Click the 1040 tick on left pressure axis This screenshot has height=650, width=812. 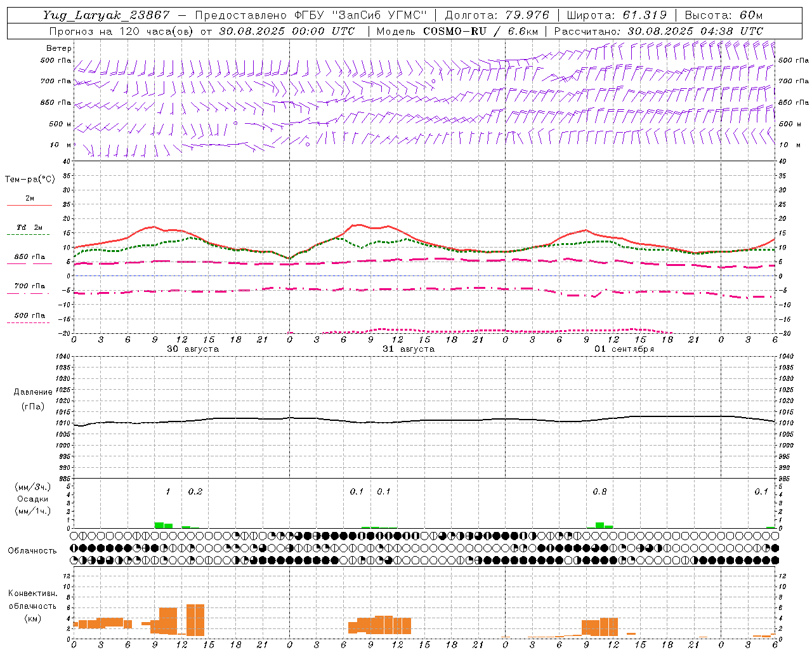[x=64, y=357]
